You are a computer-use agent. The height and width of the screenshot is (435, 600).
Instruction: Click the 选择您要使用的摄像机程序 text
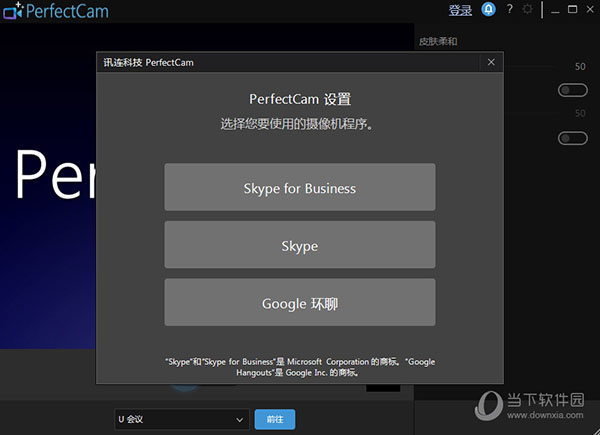[297, 124]
